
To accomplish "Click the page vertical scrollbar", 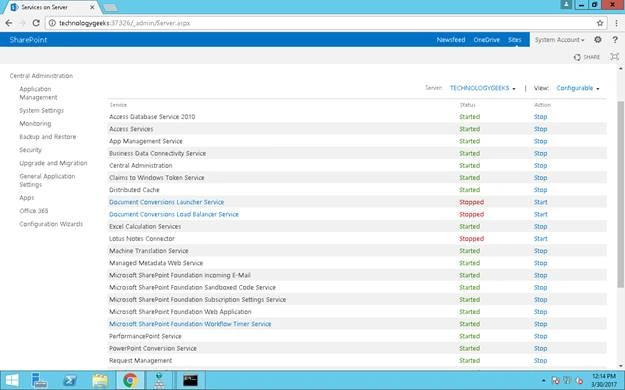I will tap(621, 193).
